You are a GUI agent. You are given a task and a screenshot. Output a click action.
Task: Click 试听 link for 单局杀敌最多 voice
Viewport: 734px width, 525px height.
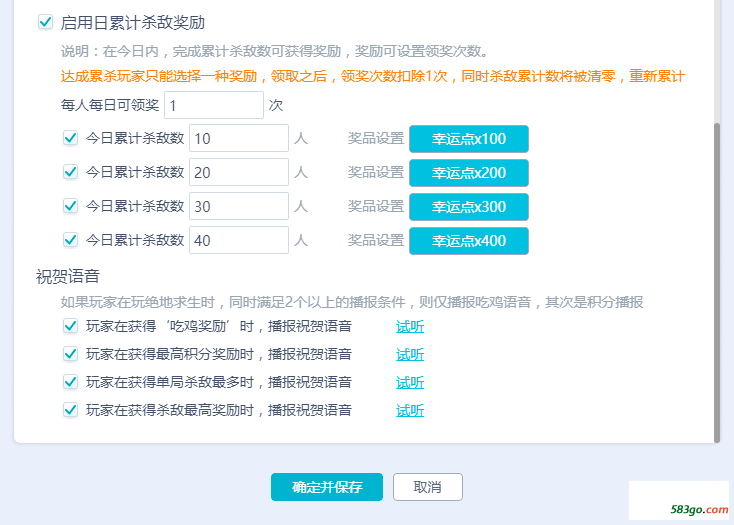[410, 383]
